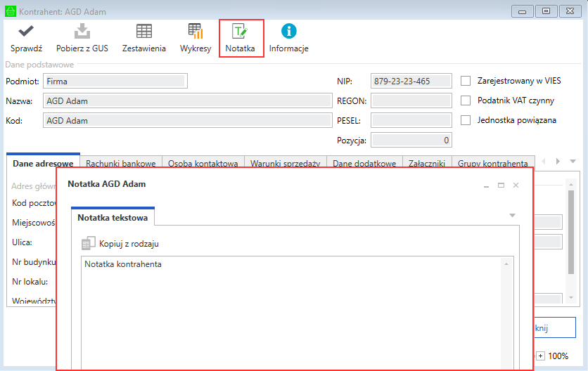Click the Sprawdź checkmark icon
The height and width of the screenshot is (371, 588).
26,32
